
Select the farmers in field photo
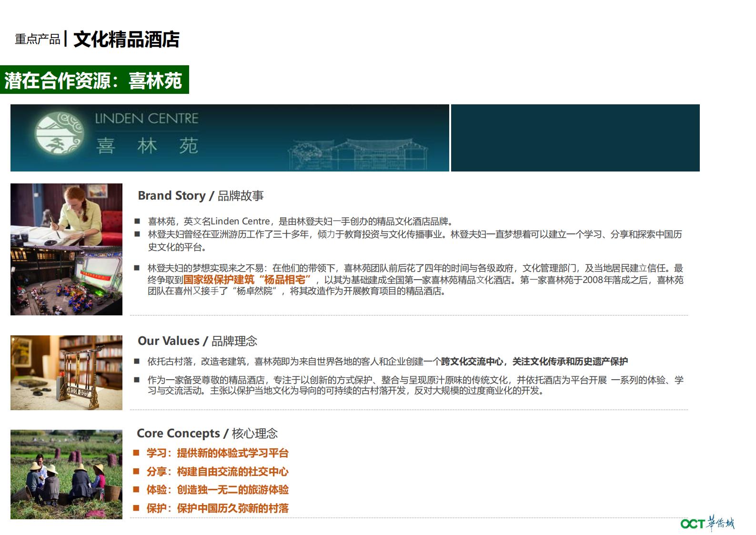(66, 474)
